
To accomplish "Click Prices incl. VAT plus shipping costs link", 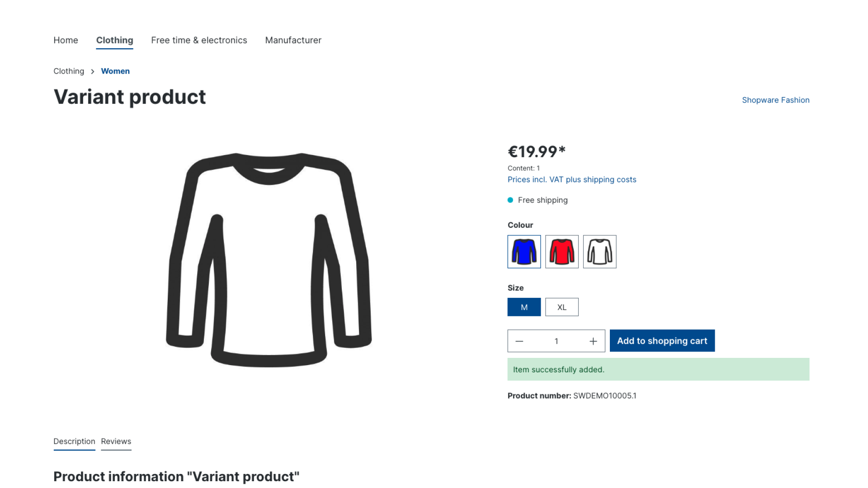I will 572,179.
